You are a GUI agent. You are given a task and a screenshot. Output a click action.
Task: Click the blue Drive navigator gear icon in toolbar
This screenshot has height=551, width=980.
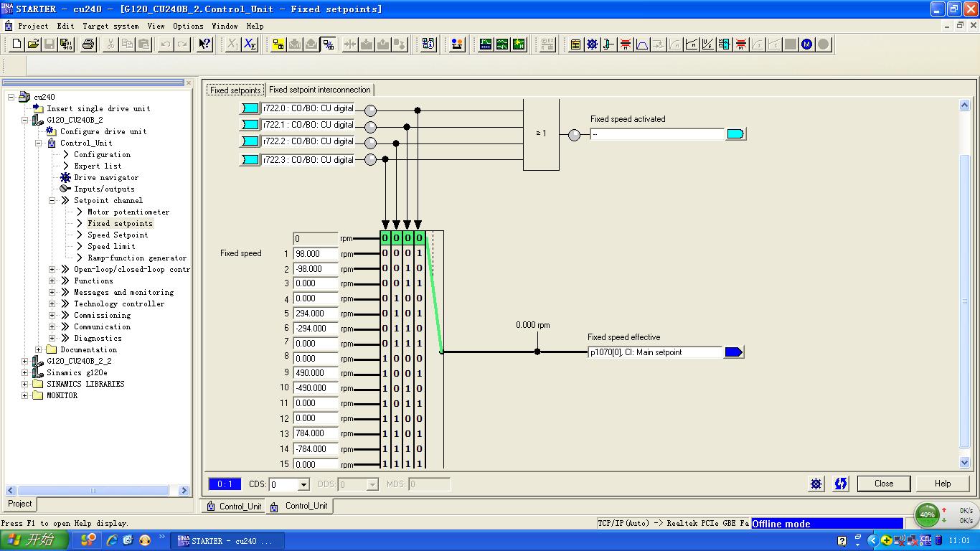pyautogui.click(x=592, y=44)
